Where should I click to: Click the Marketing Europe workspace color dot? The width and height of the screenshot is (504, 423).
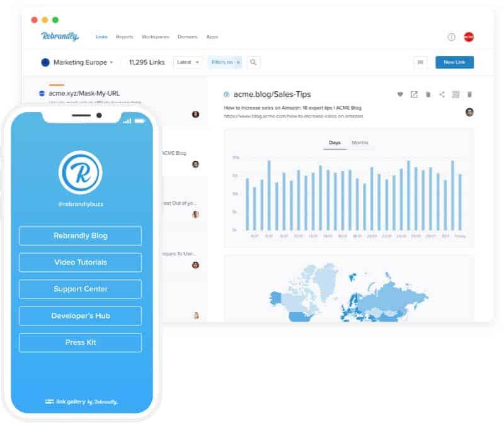click(45, 62)
